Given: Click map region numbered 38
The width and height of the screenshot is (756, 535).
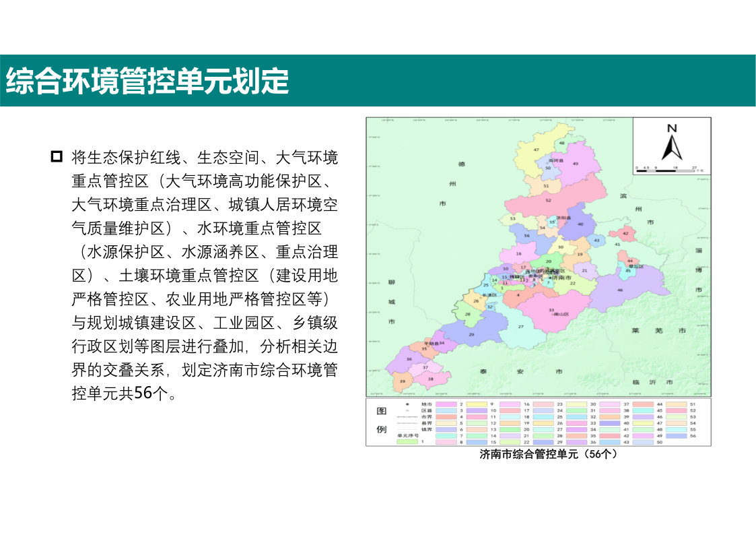Looking at the screenshot, I should click(x=431, y=379).
